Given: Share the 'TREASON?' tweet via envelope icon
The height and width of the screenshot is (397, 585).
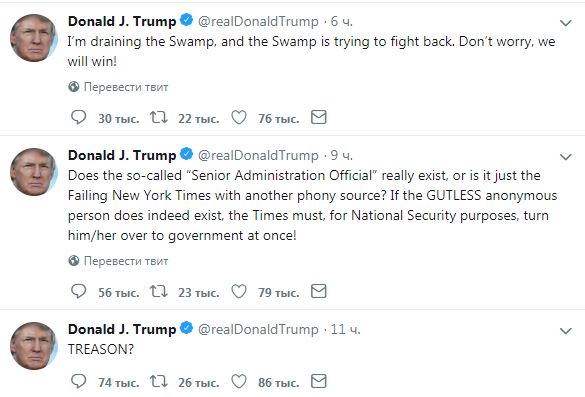Looking at the screenshot, I should 319,381.
